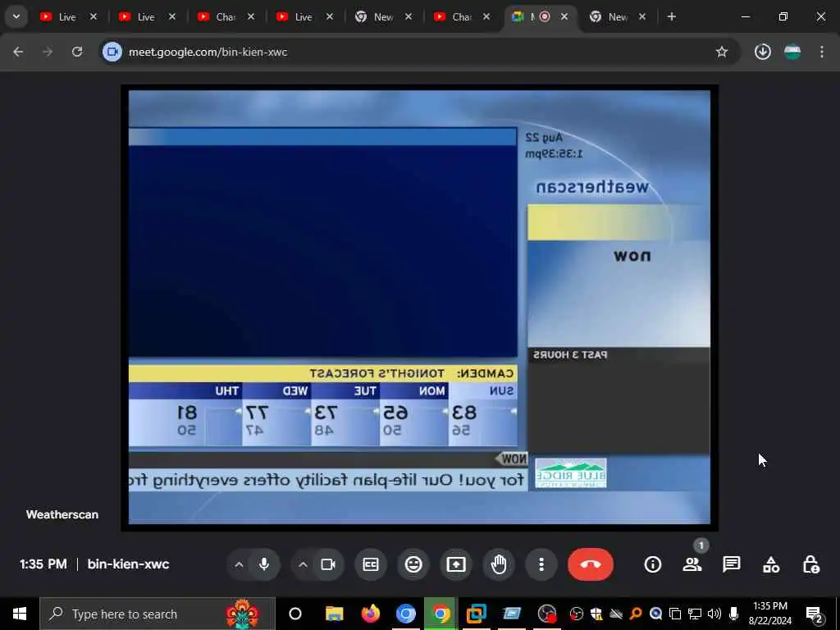Launch Firefox from the taskbar
This screenshot has height=630, width=840.
370,614
